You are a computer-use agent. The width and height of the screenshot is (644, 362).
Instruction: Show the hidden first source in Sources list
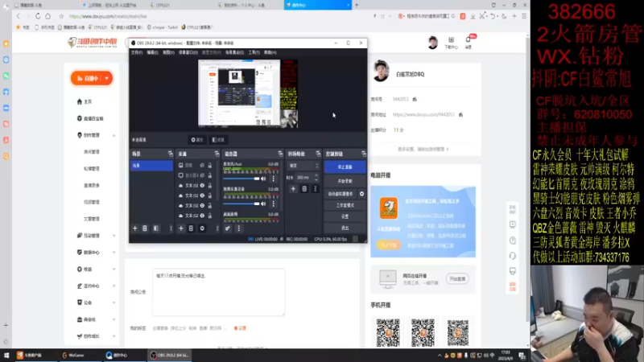point(202,165)
